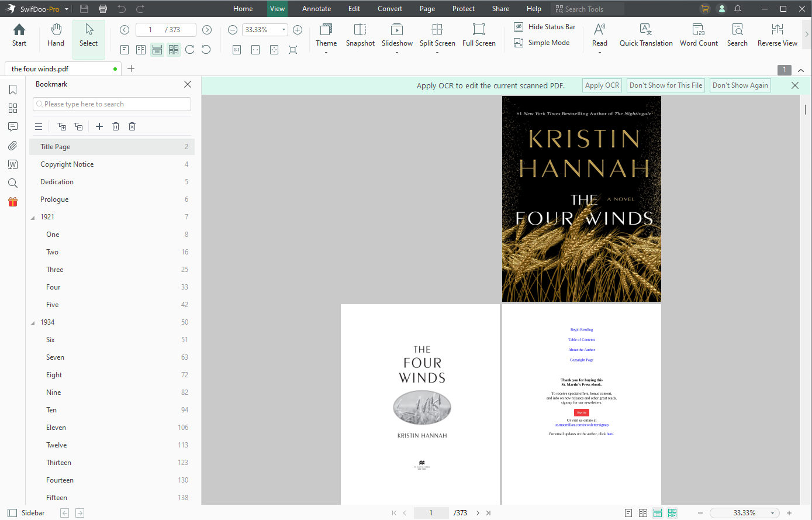Zoom in with the toolbar plus button
812x520 pixels.
298,30
